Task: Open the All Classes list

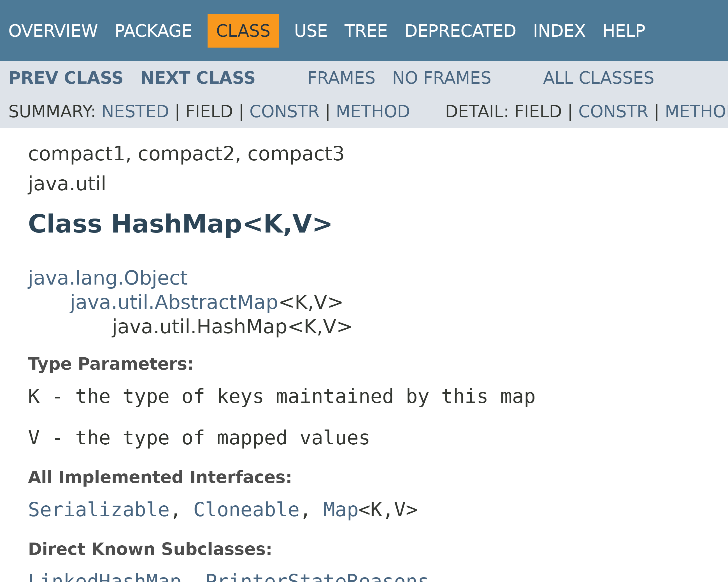Action: 598,78
